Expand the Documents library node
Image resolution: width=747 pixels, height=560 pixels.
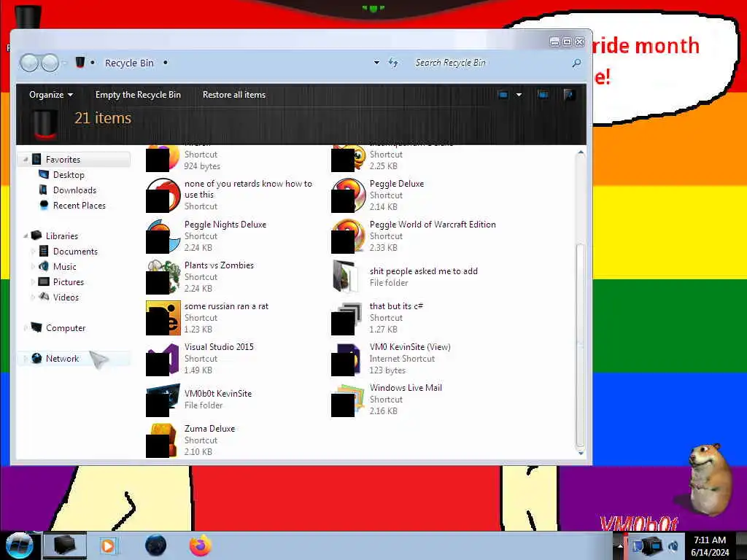[33, 252]
